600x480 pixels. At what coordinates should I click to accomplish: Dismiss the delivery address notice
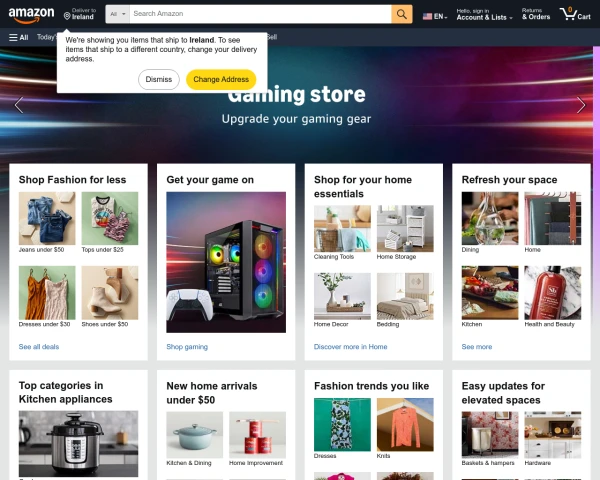[159, 80]
